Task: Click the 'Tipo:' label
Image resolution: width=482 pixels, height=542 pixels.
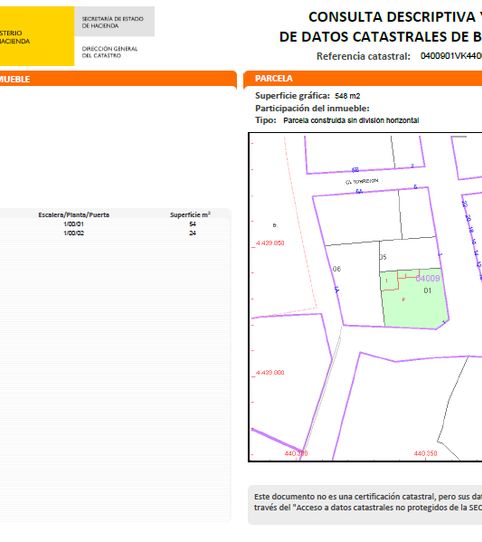Action: point(266,120)
